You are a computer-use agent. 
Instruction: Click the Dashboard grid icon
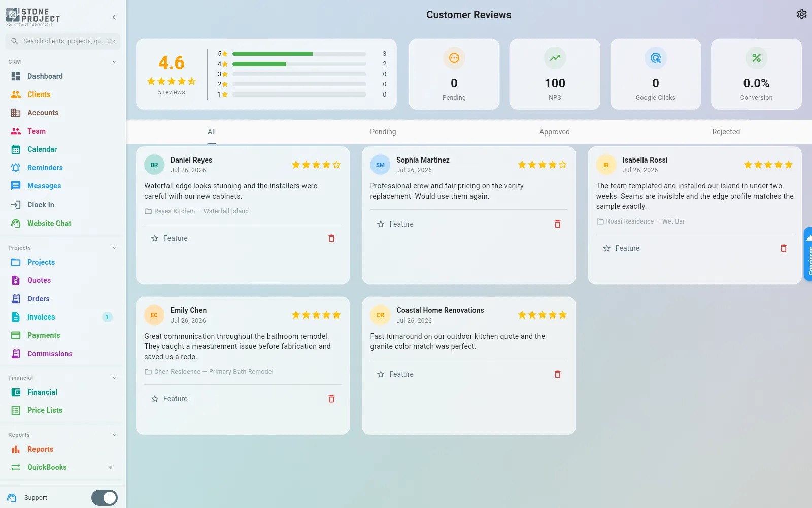[x=16, y=76]
